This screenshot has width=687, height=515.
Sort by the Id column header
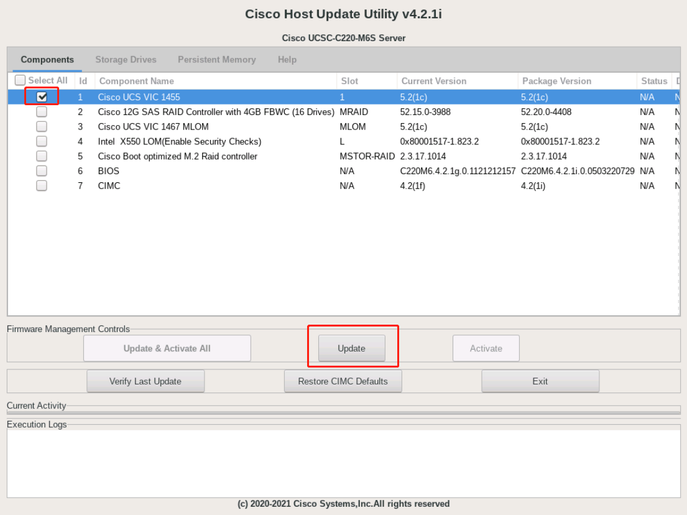[x=83, y=81]
